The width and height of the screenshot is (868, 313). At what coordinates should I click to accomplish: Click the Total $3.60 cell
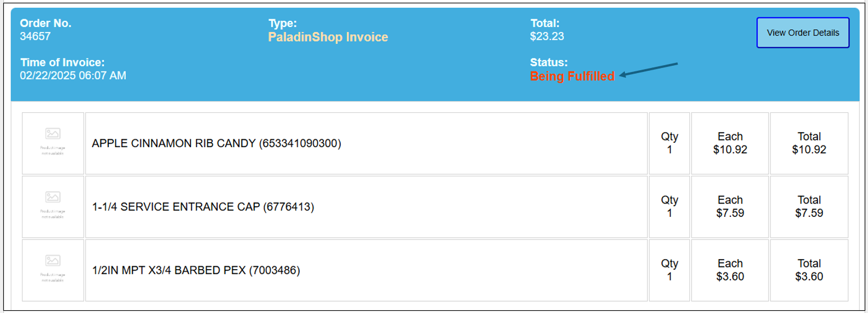point(809,270)
